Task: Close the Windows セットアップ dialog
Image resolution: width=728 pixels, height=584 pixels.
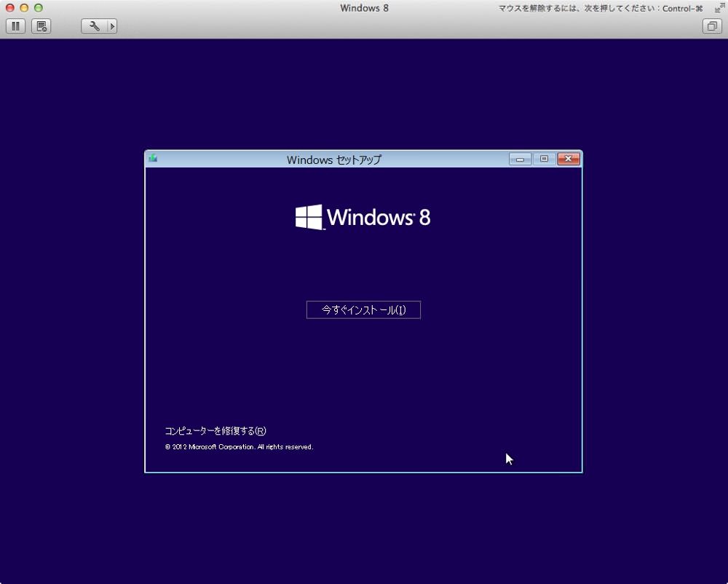Action: [x=569, y=159]
